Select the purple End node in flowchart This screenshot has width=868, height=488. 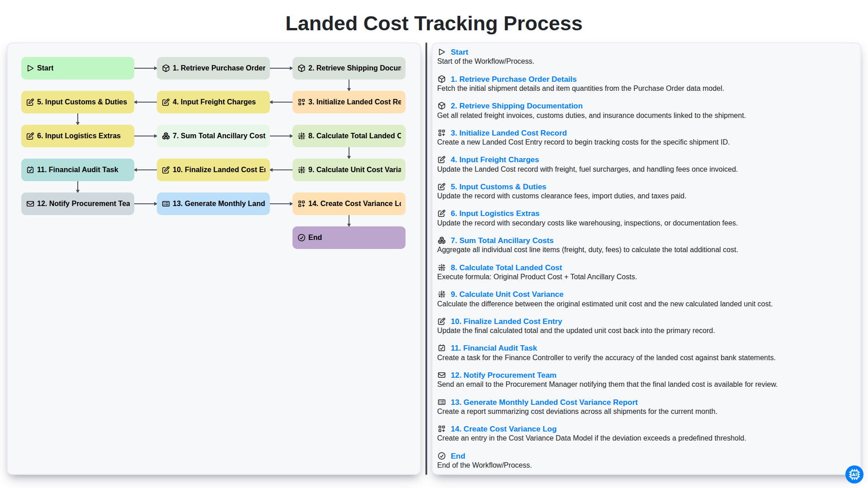click(349, 238)
